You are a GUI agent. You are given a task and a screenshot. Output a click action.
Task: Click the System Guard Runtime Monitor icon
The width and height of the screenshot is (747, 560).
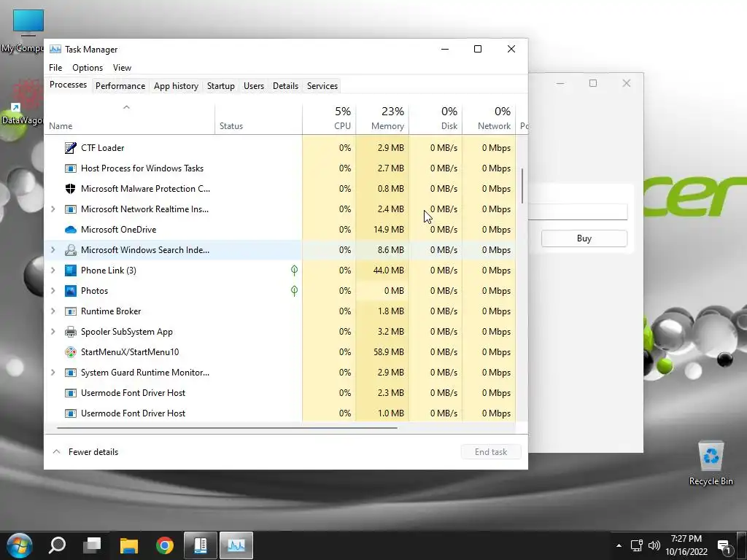point(71,373)
